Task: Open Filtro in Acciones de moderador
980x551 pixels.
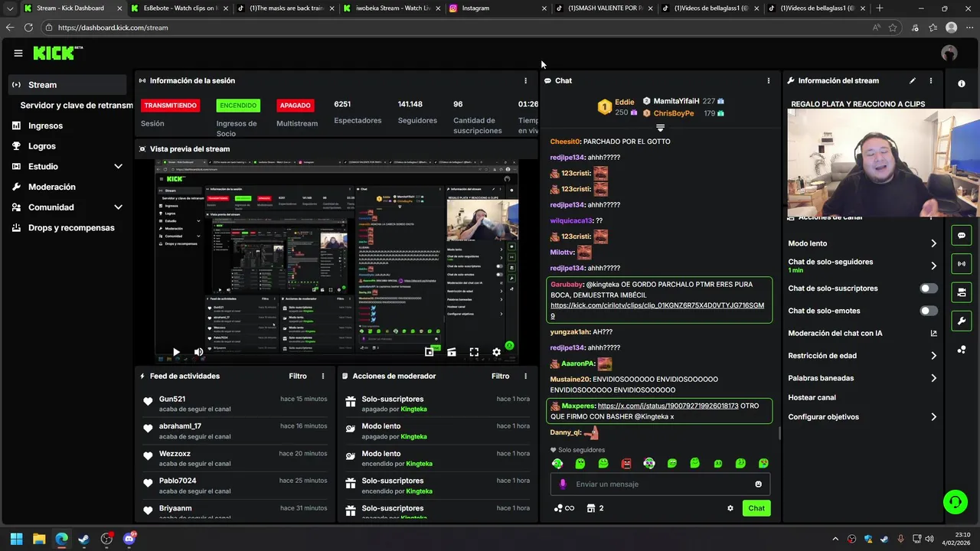Action: tap(500, 376)
